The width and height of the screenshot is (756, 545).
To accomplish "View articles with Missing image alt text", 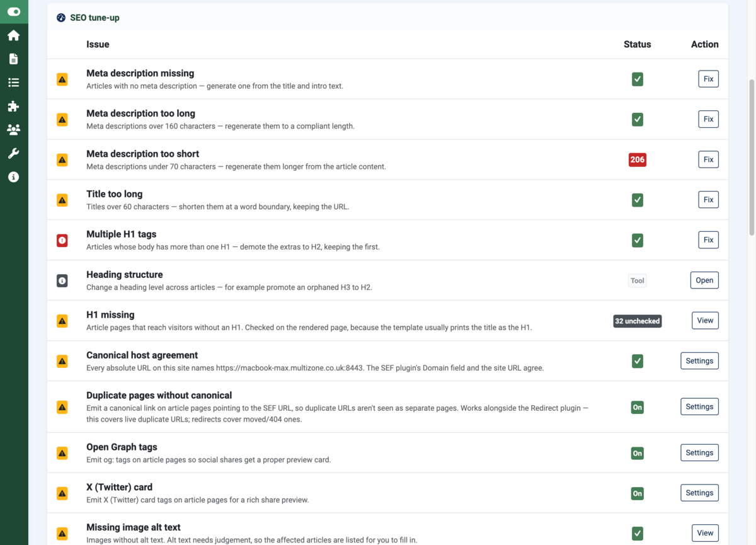I will pos(705,533).
